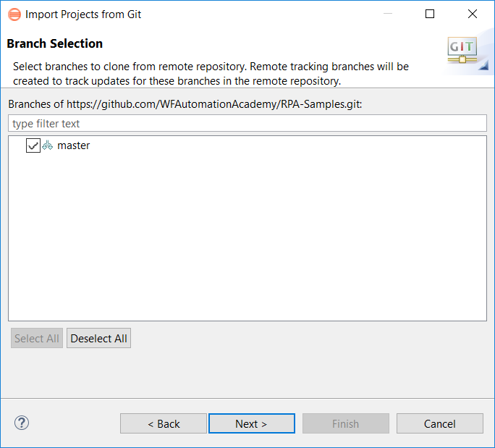495x448 pixels.
Task: Focus the type filter text field
Action: click(247, 123)
